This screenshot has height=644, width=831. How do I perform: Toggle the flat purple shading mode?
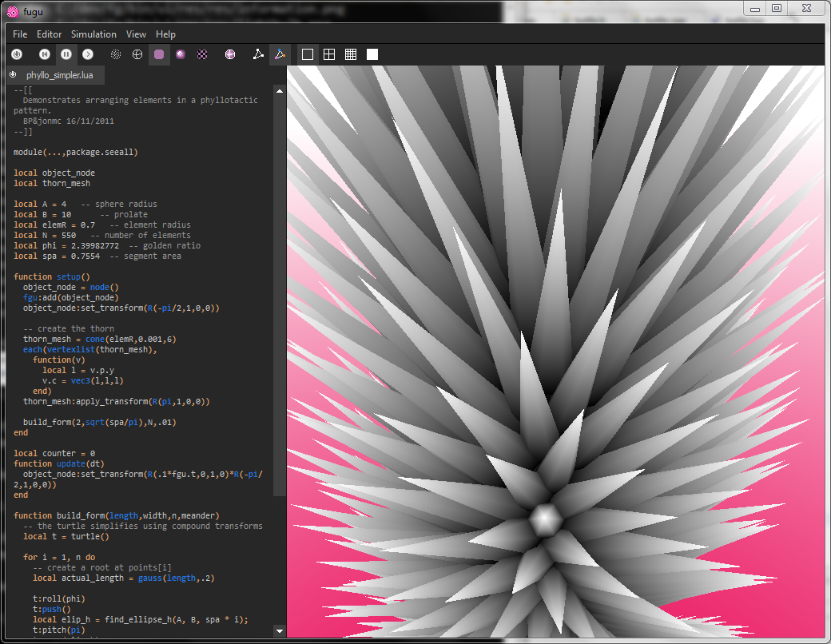coord(159,54)
